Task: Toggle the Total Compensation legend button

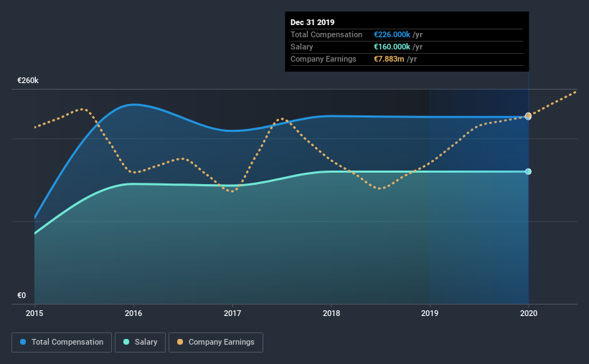Action: (x=62, y=343)
